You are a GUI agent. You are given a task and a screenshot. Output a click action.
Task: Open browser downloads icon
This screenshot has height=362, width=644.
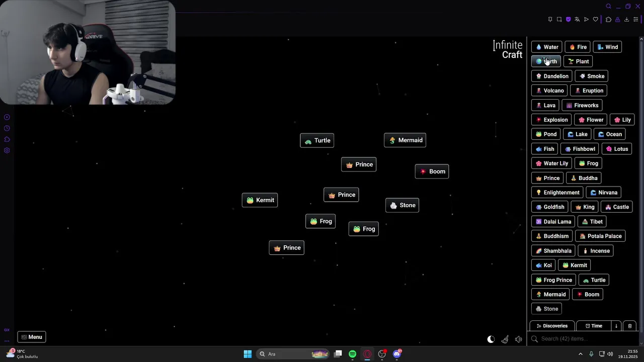(626, 20)
